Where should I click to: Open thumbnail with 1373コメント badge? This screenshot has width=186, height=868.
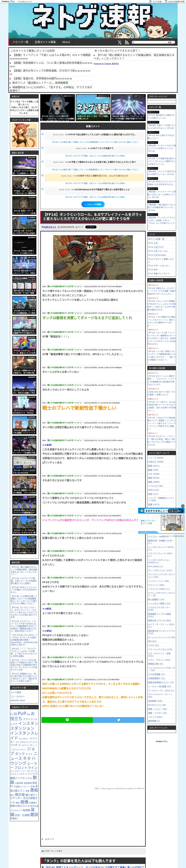(x=93, y=107)
